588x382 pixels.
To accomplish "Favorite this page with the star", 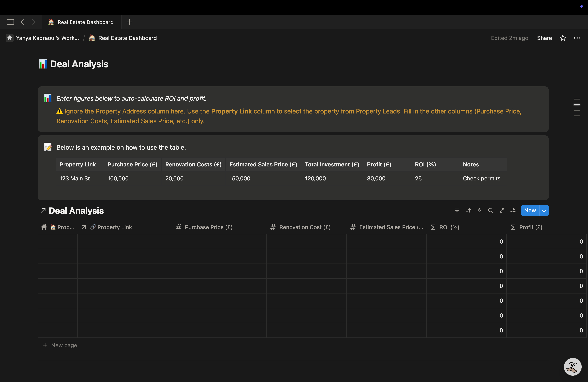I will (563, 38).
